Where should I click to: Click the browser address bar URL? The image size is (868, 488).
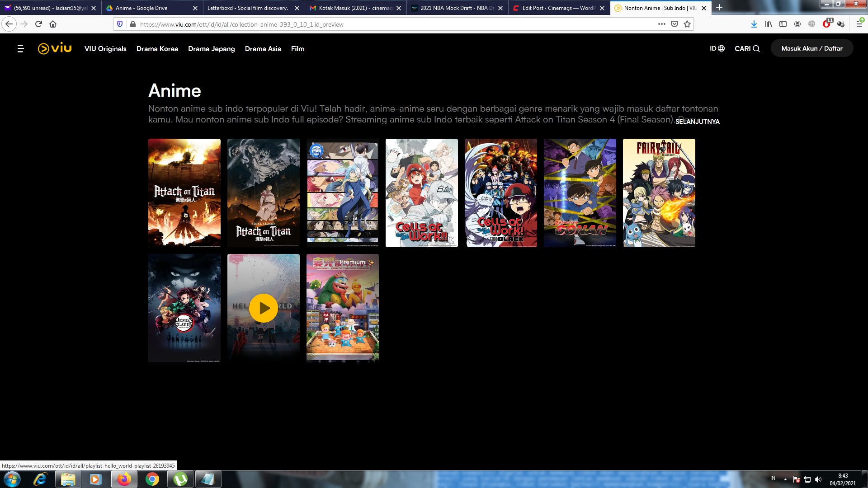click(242, 24)
